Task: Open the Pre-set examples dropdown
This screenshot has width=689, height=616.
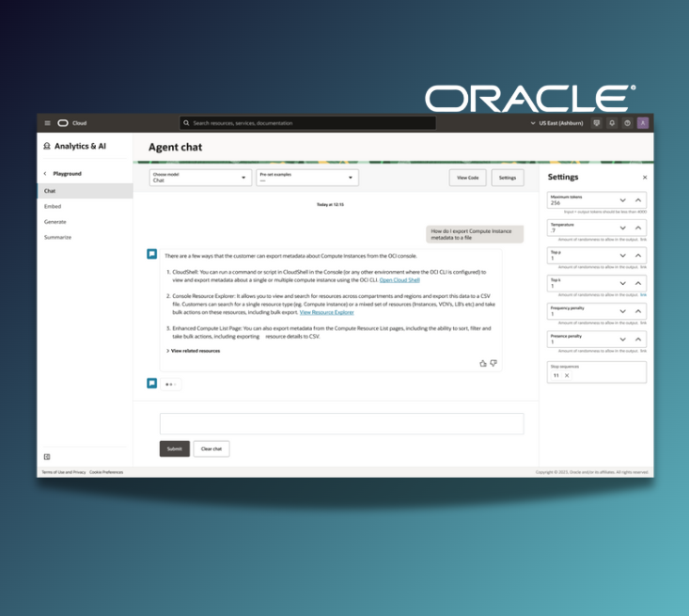Action: [x=307, y=178]
